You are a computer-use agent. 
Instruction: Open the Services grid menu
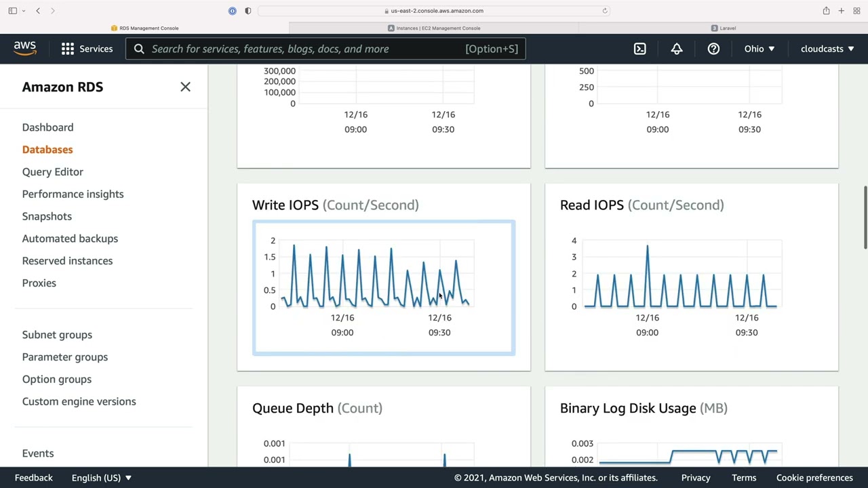coord(87,49)
